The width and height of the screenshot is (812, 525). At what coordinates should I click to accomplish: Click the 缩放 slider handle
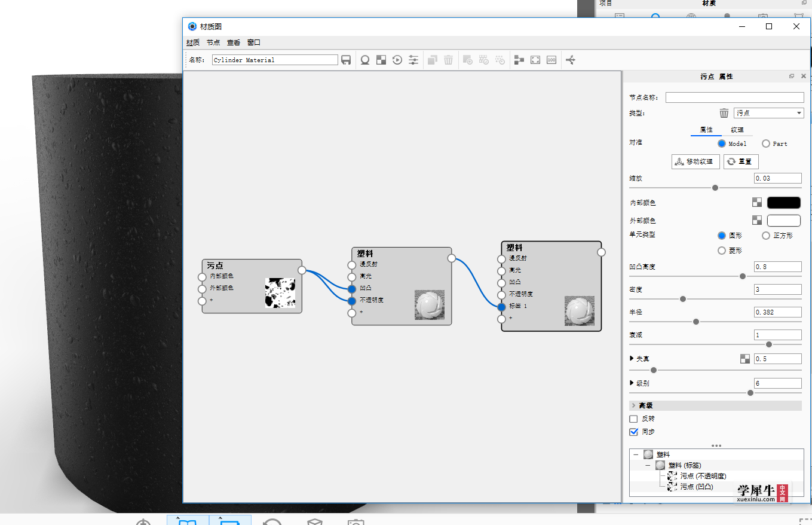715,188
